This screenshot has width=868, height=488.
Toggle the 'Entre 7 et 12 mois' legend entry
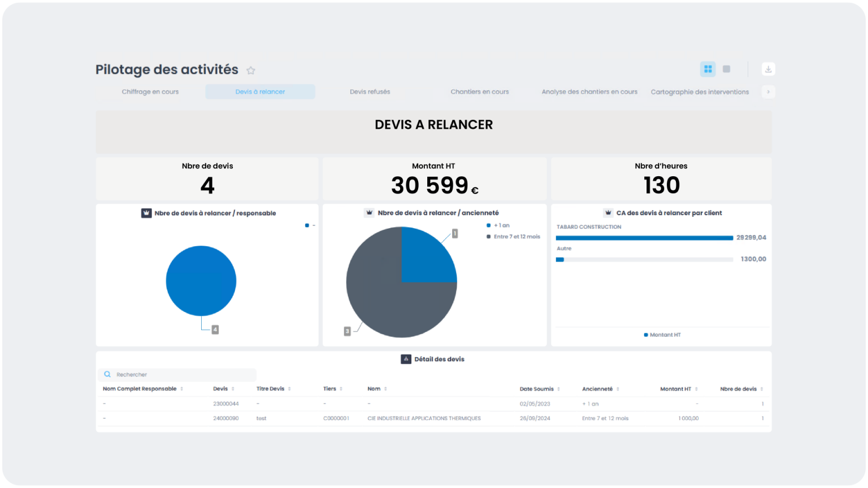pyautogui.click(x=513, y=237)
